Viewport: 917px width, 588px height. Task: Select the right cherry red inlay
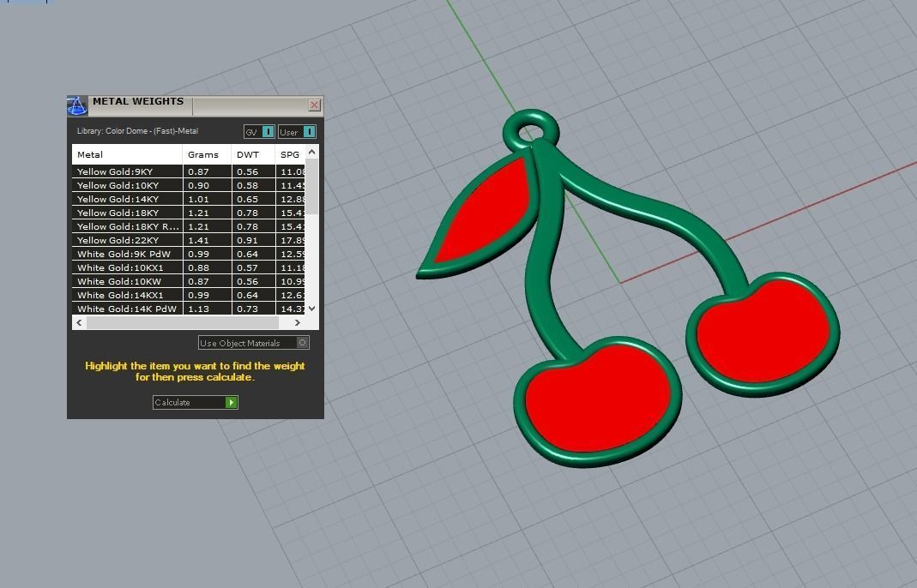point(763,332)
